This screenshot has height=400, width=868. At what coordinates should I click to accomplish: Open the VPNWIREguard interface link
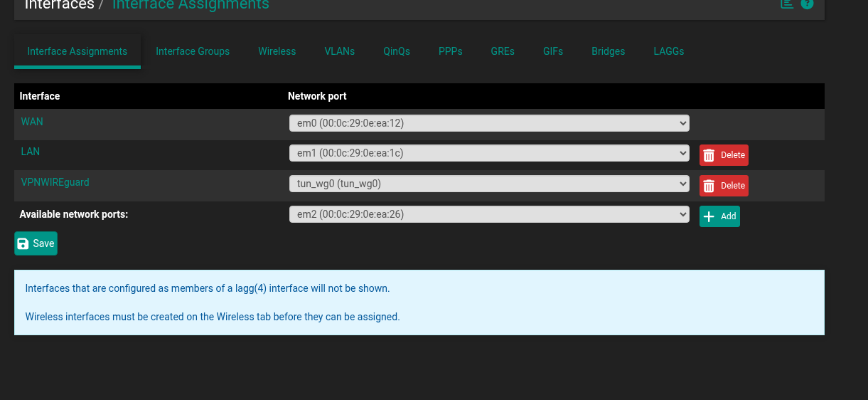(x=55, y=182)
